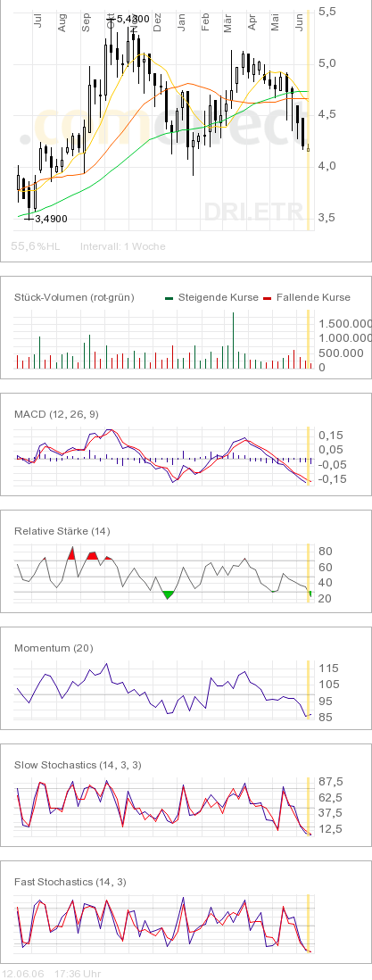The width and height of the screenshot is (372, 980).
Task: Click the 4,5 price axis value
Action: point(327,114)
